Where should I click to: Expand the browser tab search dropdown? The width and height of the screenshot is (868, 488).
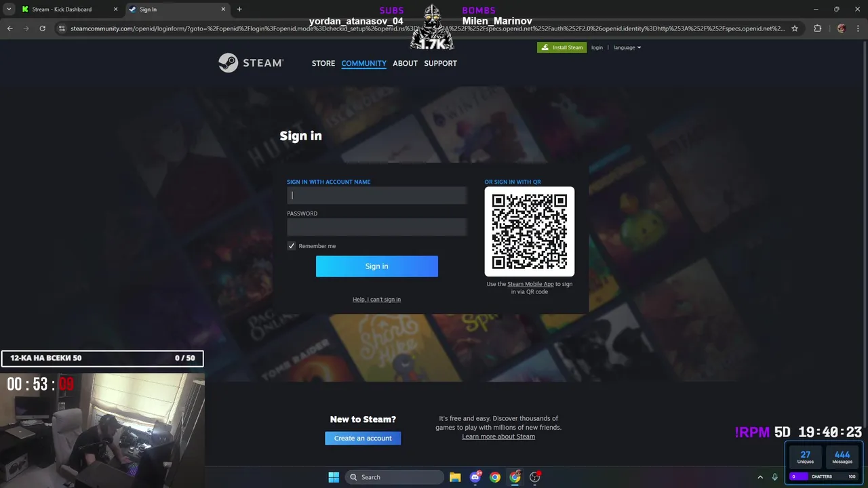pos(9,9)
